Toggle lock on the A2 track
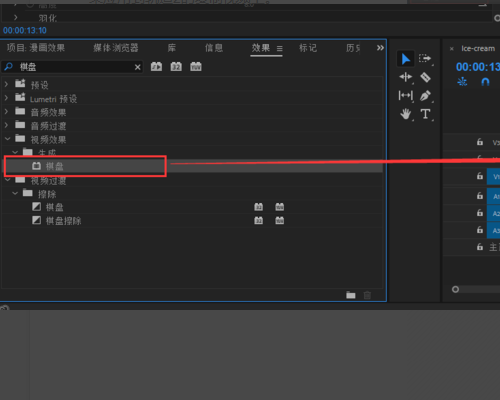Screen dimensions: 500x400 pyautogui.click(x=480, y=213)
